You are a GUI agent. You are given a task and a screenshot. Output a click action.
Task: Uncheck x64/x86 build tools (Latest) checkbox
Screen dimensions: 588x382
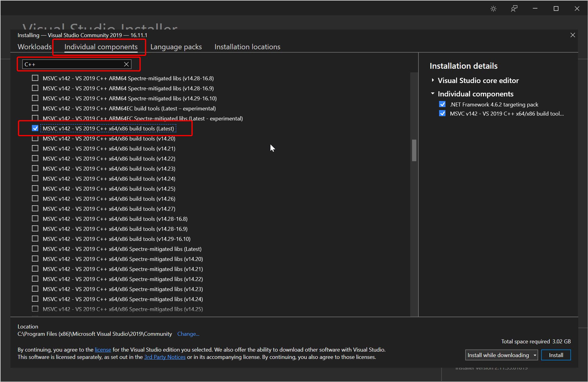(35, 128)
